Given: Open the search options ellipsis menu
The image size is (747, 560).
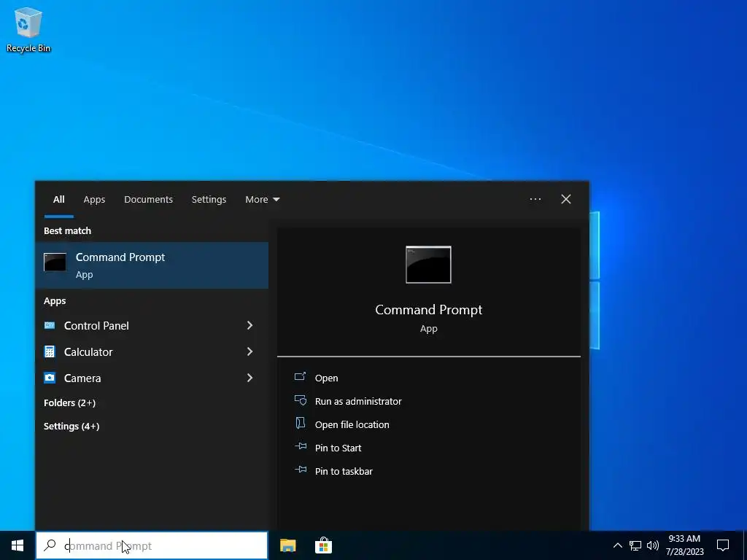Looking at the screenshot, I should click(535, 199).
